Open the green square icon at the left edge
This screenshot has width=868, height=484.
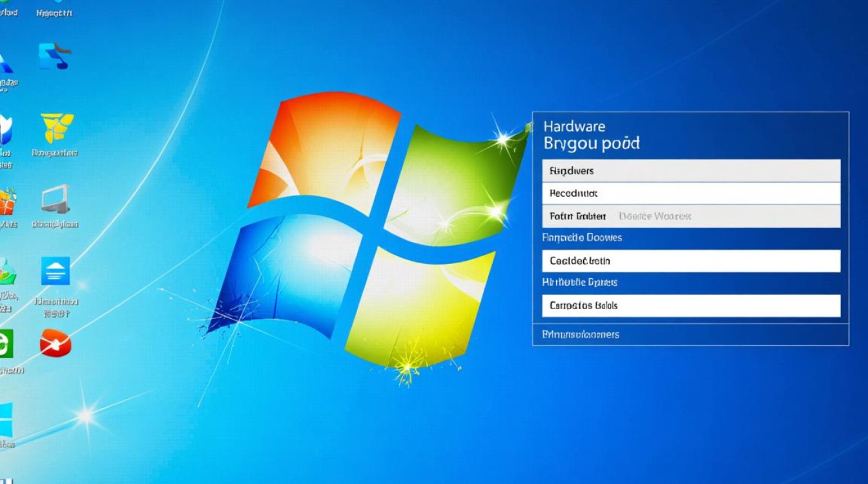[6, 343]
